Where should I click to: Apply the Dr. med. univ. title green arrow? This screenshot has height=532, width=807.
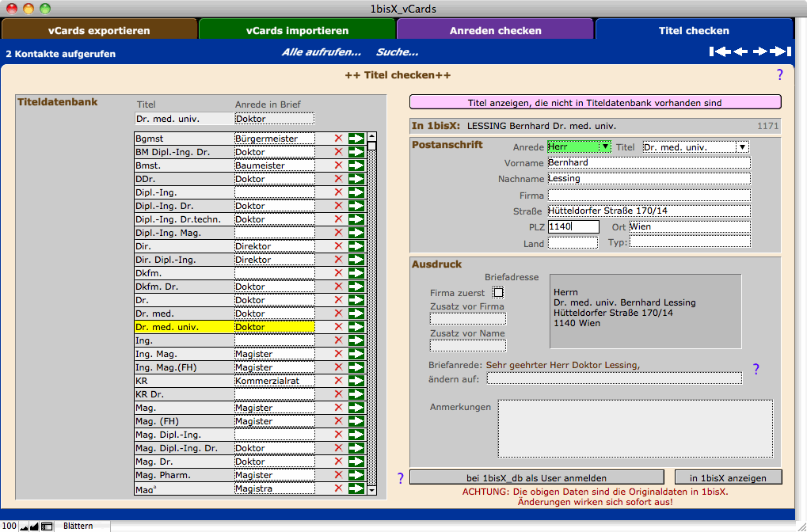(356, 327)
